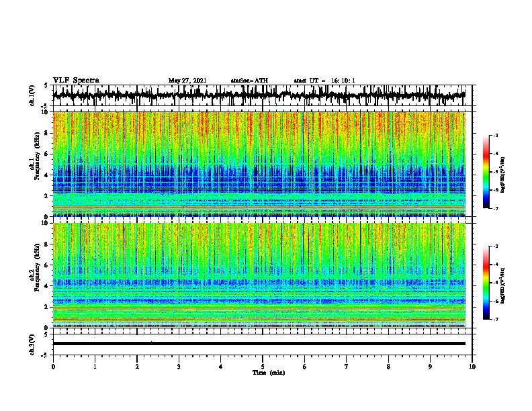This screenshot has height=411, width=532.
Task: Click the "start UT = 16:10:1" header text
Action: pos(324,81)
